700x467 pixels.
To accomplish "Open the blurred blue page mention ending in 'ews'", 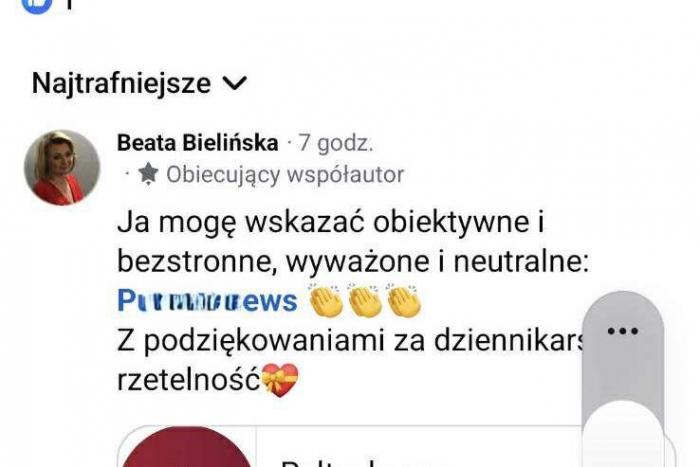I will pos(207,301).
